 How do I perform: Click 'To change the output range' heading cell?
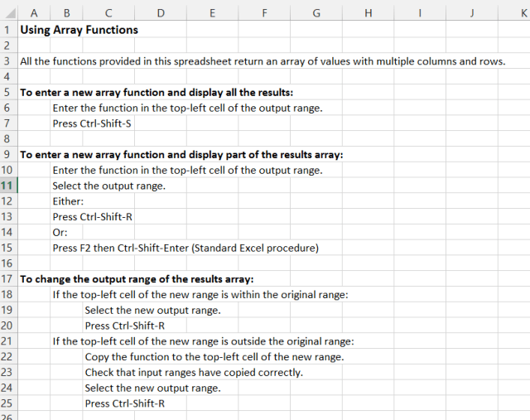click(137, 278)
